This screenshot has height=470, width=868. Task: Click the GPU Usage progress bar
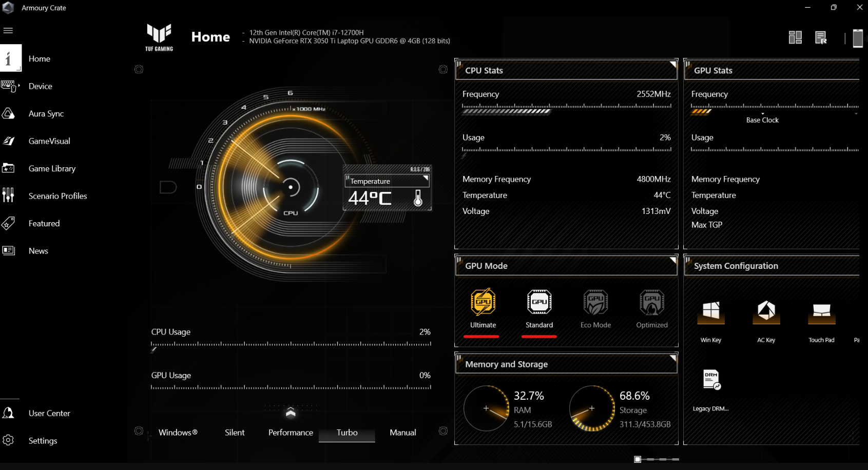(291, 388)
